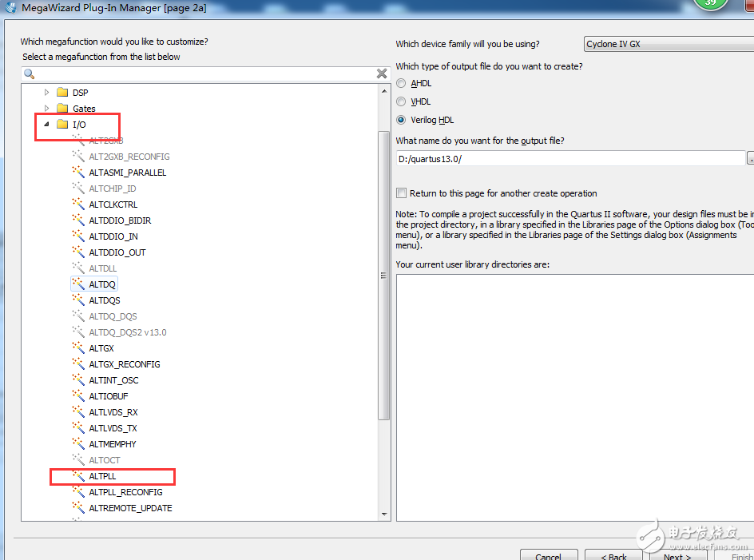Click the megafunction search input field
754x560 pixels.
[205, 73]
